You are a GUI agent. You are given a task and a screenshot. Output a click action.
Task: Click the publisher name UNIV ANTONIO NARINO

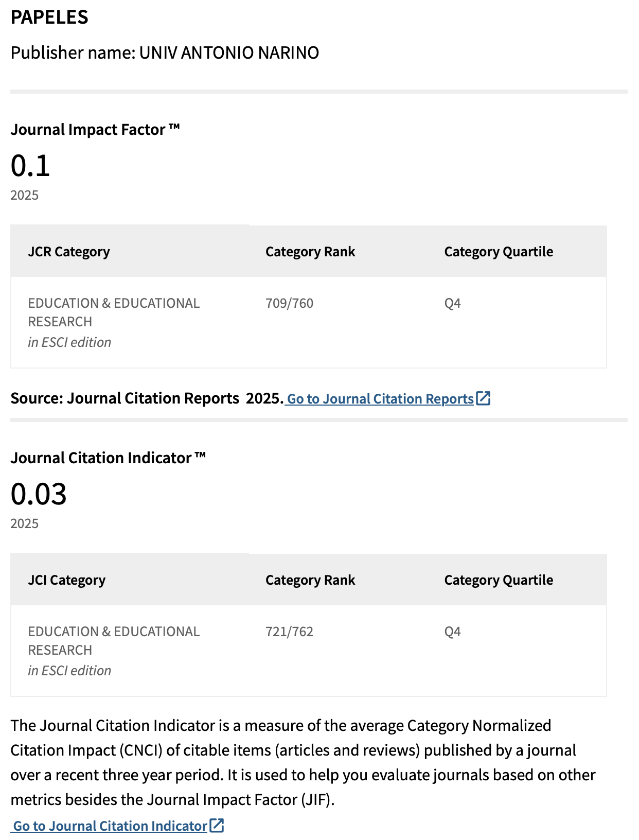pos(229,52)
